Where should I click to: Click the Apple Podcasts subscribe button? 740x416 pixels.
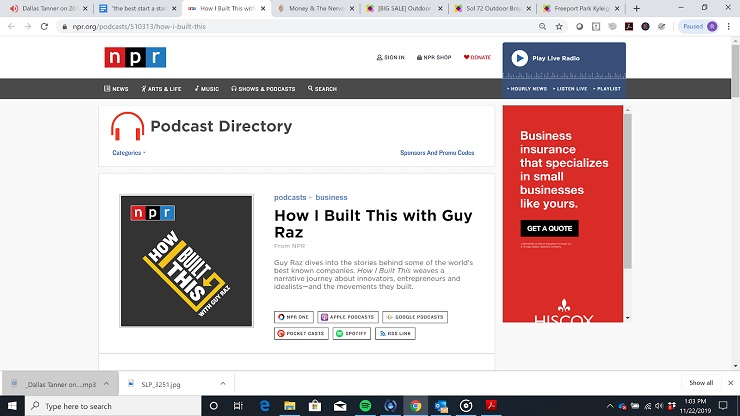point(348,317)
